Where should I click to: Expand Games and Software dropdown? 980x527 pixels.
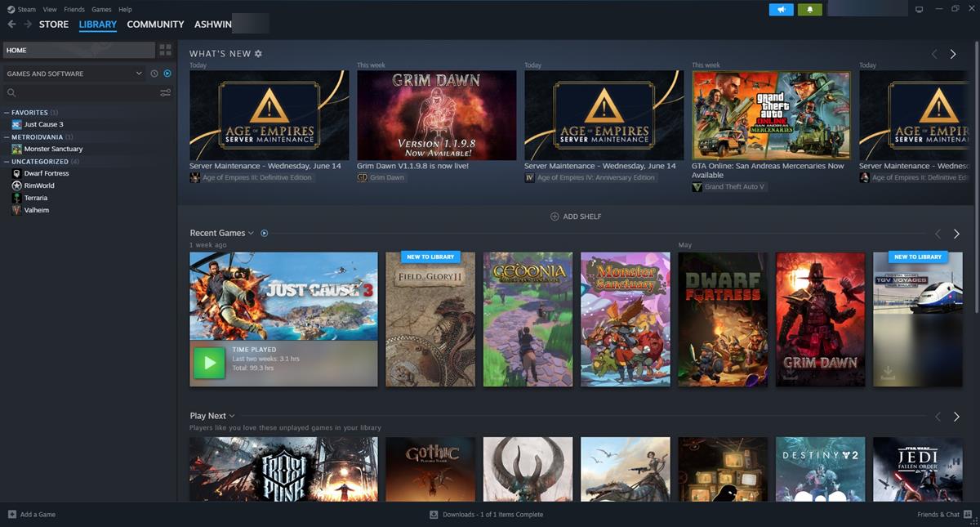click(74, 74)
